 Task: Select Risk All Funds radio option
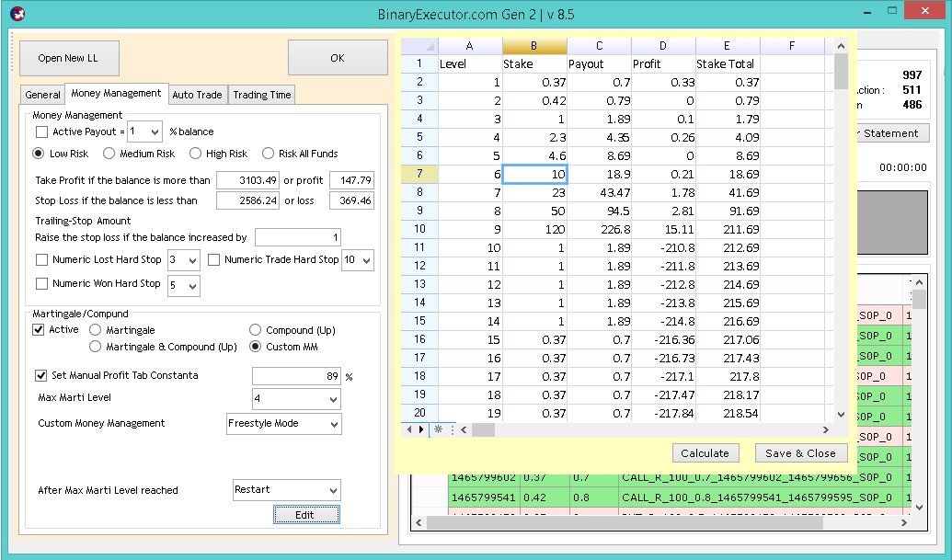pos(268,154)
